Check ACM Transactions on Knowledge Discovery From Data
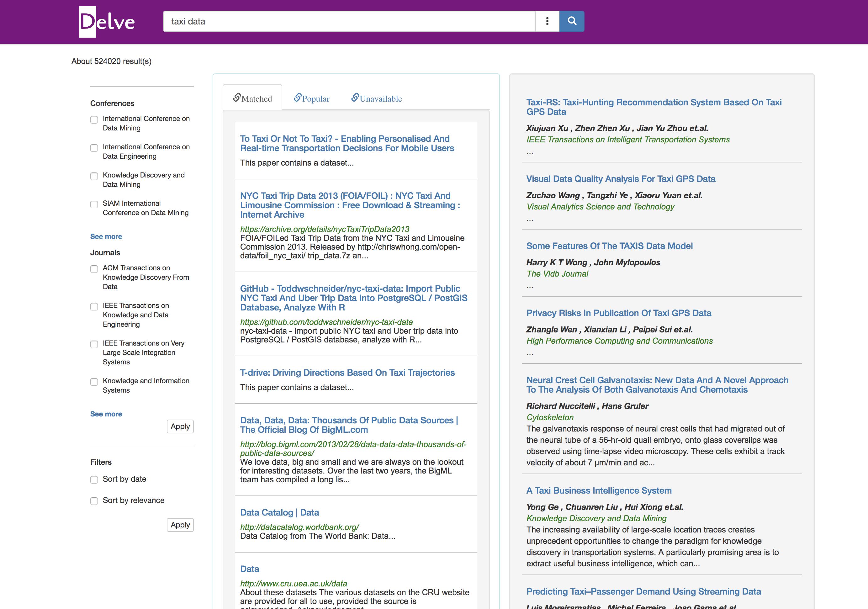 click(94, 269)
